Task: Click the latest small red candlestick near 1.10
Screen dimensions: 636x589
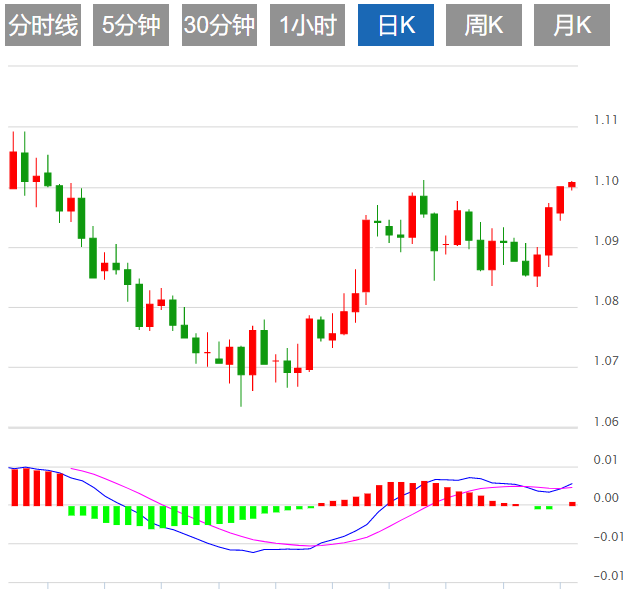Action: coord(572,185)
